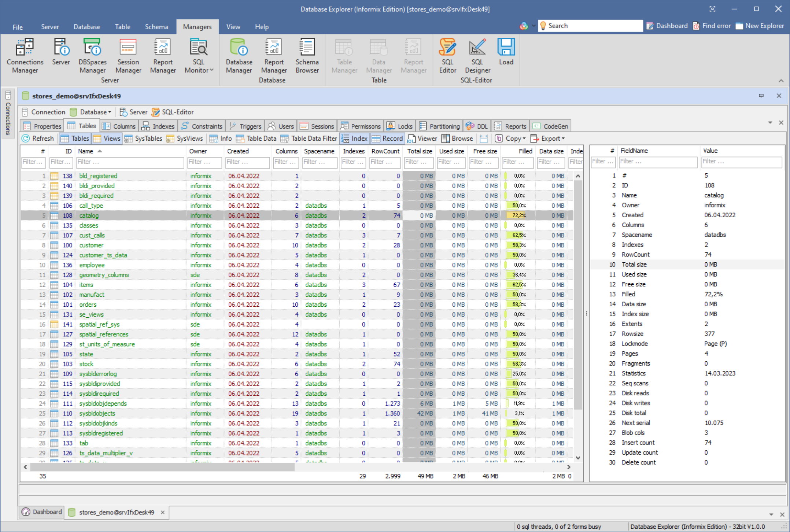Click Server in connection toolbar
This screenshot has height=532, width=790.
(133, 112)
